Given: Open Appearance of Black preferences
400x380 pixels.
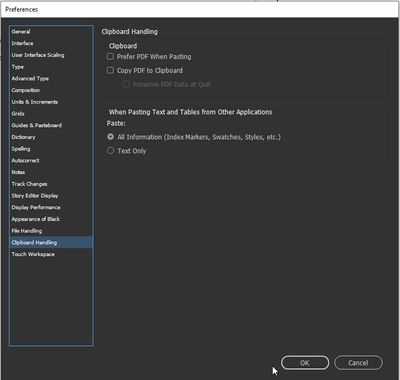Looking at the screenshot, I should coord(51,219).
